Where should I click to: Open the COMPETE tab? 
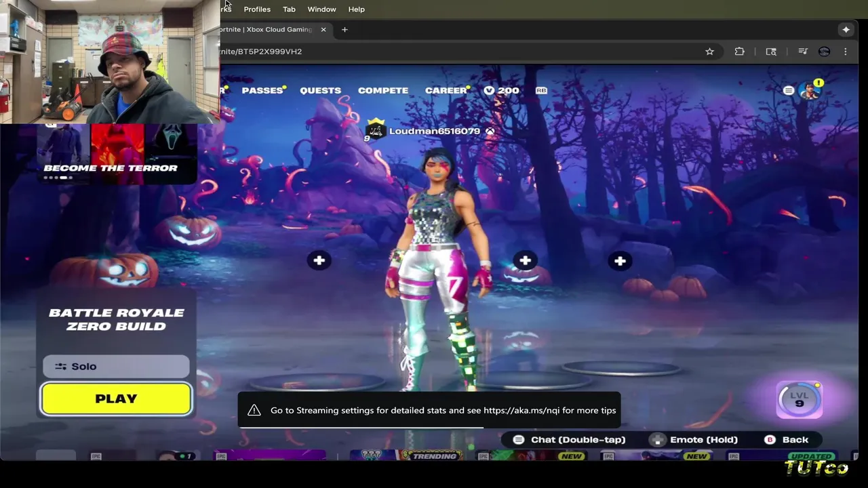(383, 90)
